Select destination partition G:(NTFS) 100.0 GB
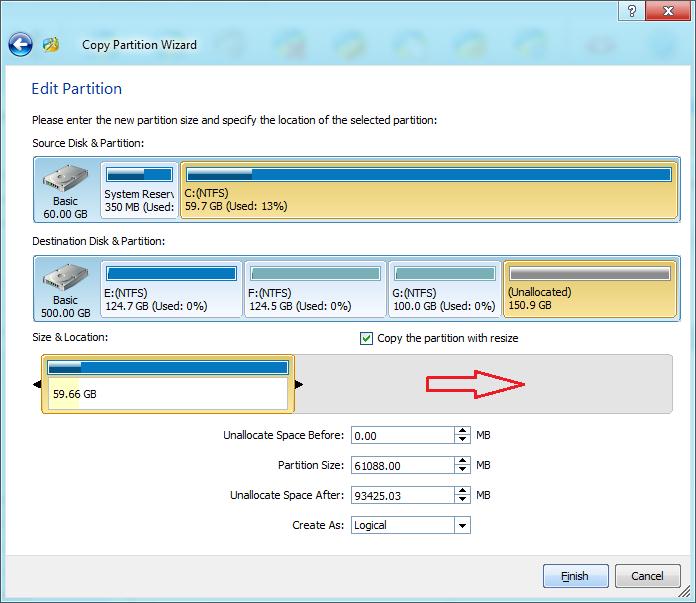Viewport: 696px width, 603px height. [x=445, y=289]
